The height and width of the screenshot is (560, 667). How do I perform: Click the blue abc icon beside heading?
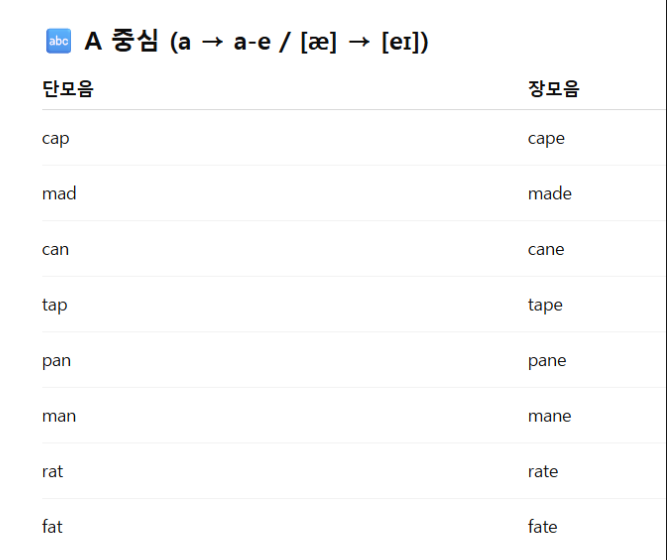coord(58,41)
